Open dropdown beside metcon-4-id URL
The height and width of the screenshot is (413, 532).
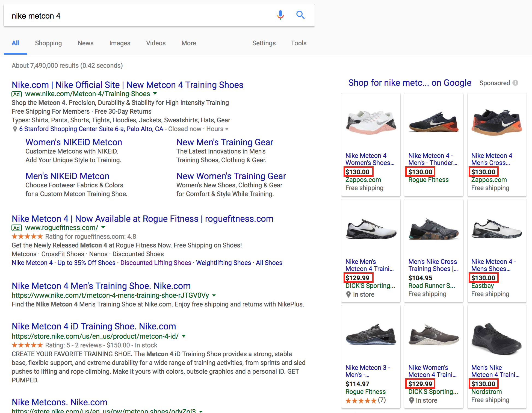click(184, 336)
